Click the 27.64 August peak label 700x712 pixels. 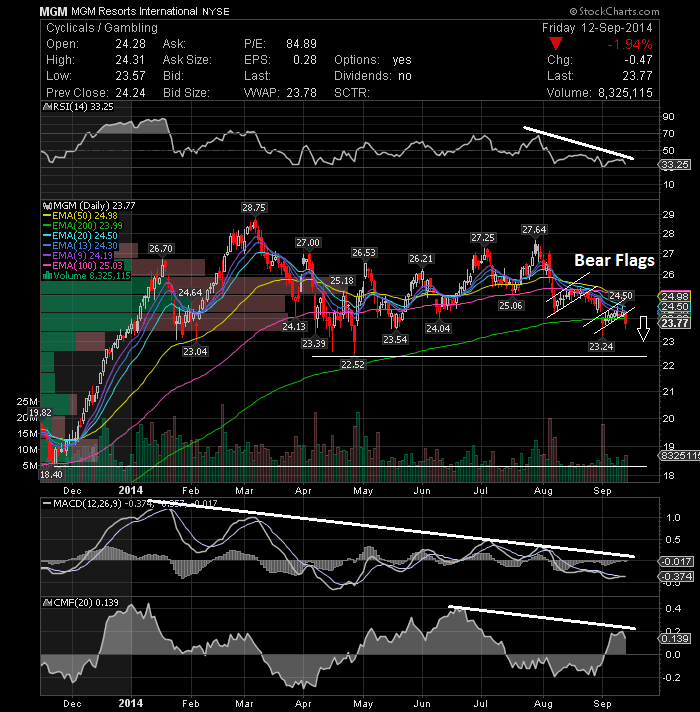[x=534, y=230]
